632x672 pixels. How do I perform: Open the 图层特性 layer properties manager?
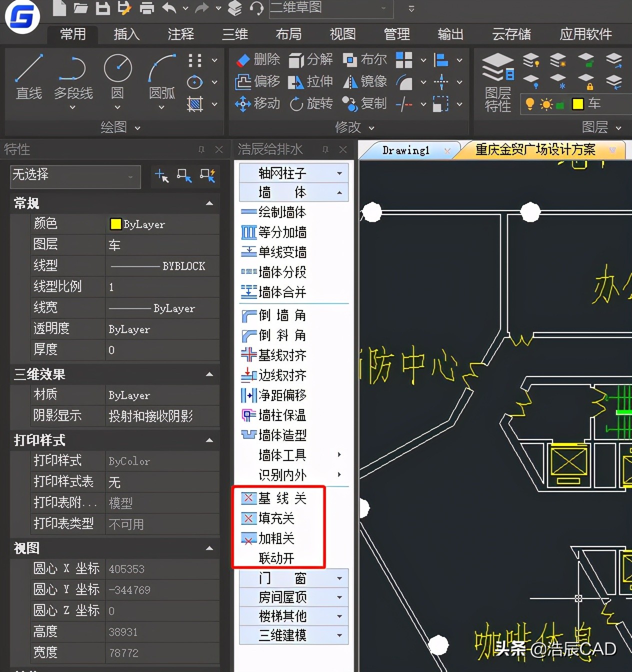(498, 82)
